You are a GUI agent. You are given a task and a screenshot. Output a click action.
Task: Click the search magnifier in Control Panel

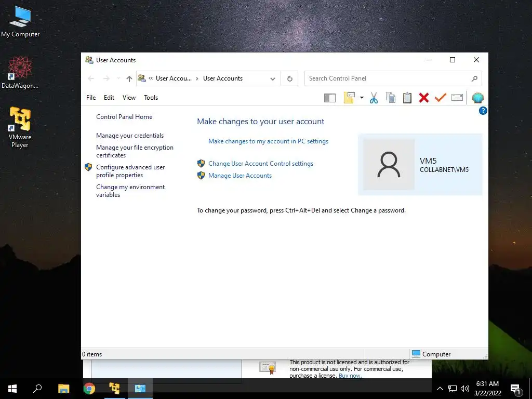tap(474, 79)
